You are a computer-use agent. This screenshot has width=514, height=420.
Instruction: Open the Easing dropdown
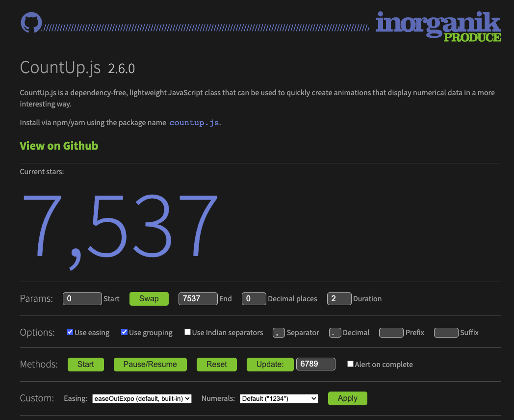click(x=142, y=399)
